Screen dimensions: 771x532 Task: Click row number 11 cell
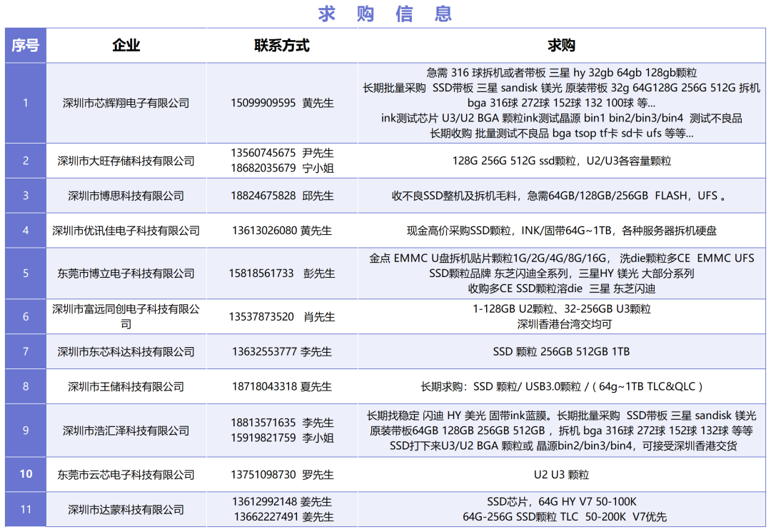click(x=26, y=509)
